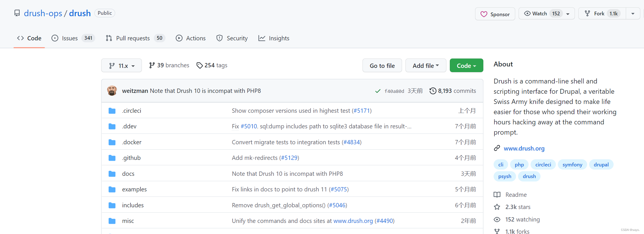Screen dimensions: 644x234
Task: Select the drupal topic tag
Action: tap(601, 165)
